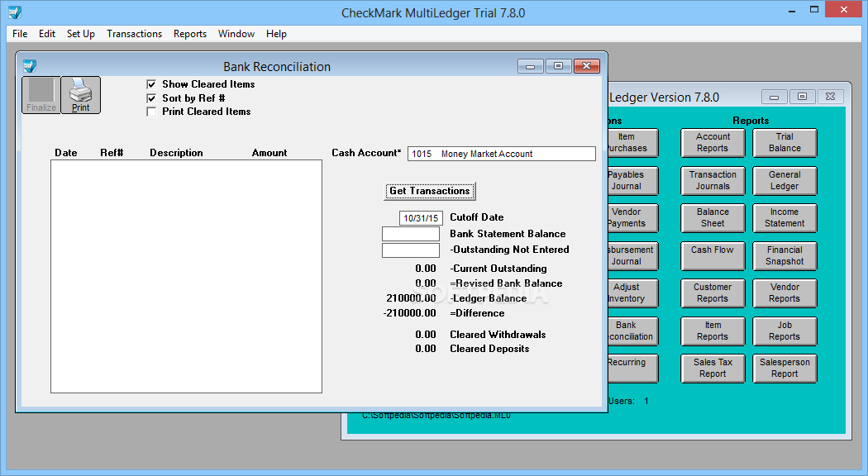Open the Transactions menu

pyautogui.click(x=135, y=34)
